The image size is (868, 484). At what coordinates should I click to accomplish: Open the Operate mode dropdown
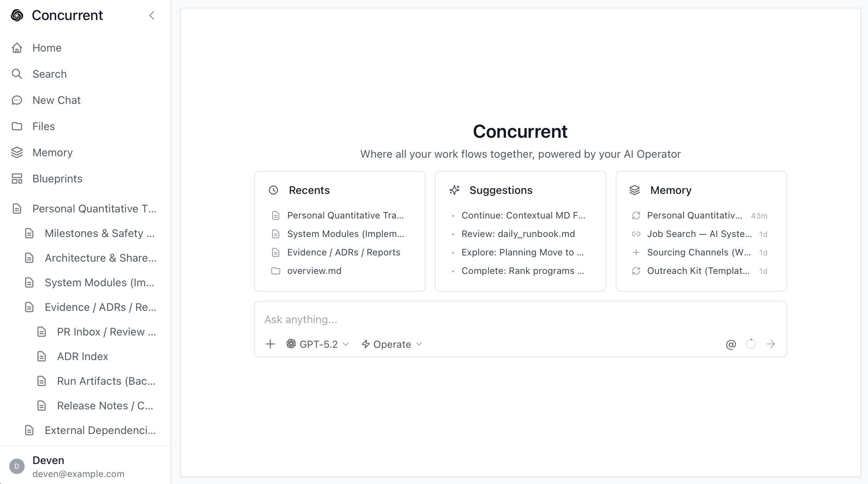click(391, 344)
